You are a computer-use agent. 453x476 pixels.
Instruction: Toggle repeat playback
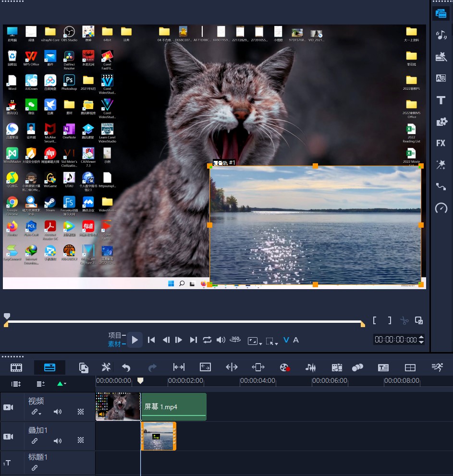pyautogui.click(x=207, y=340)
